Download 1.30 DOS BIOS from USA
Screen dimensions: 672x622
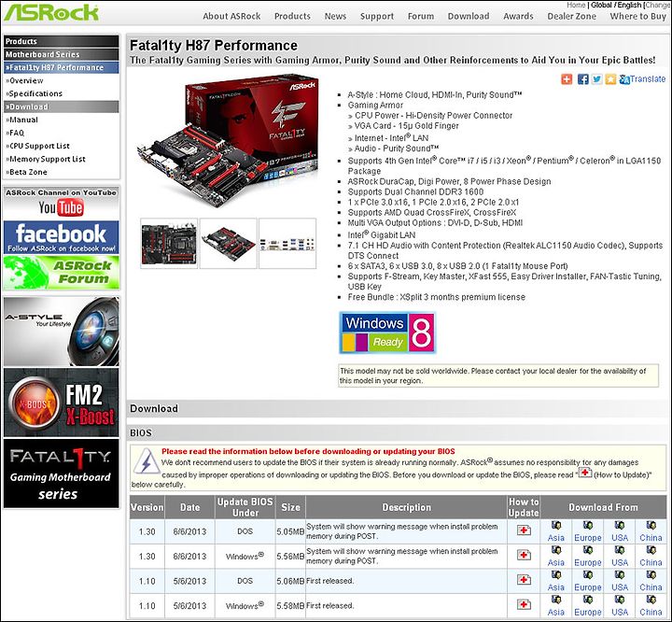[x=620, y=531]
